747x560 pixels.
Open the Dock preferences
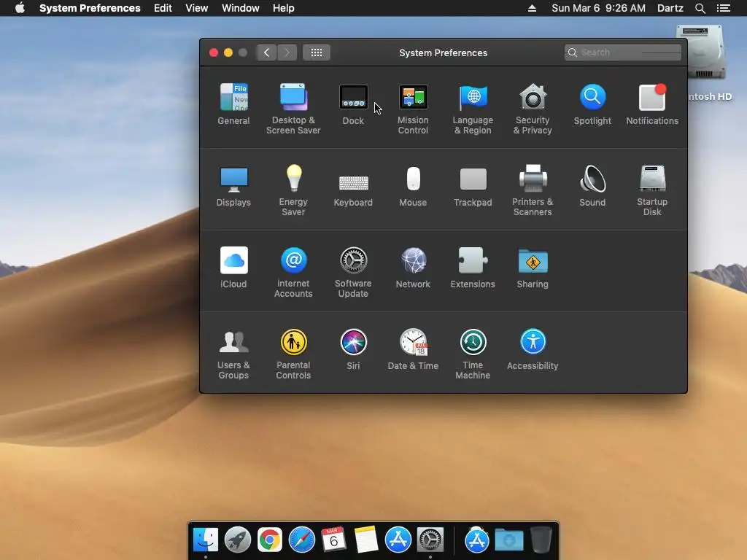(x=353, y=104)
